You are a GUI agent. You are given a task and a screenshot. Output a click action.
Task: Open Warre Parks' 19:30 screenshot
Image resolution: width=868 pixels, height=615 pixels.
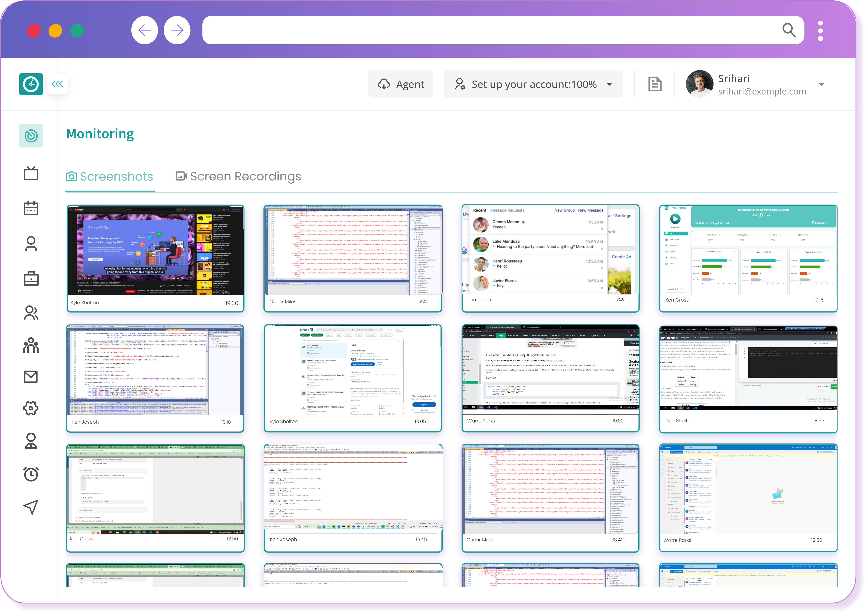(748, 498)
